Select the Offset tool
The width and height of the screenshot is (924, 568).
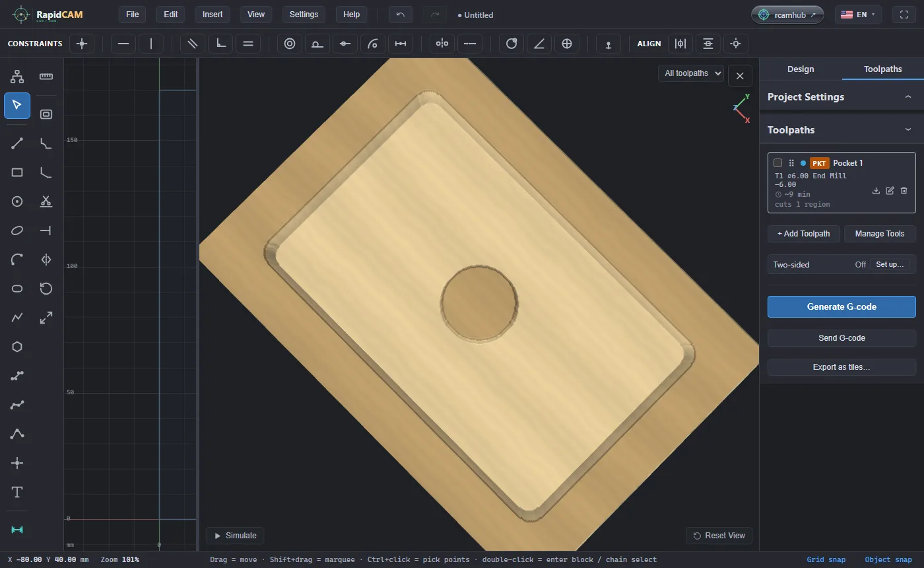(46, 114)
